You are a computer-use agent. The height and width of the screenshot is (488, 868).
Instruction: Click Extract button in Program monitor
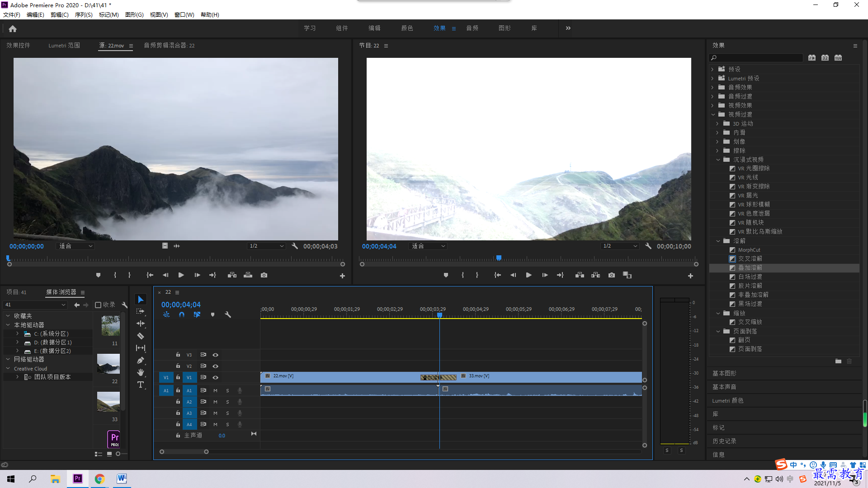click(x=595, y=275)
